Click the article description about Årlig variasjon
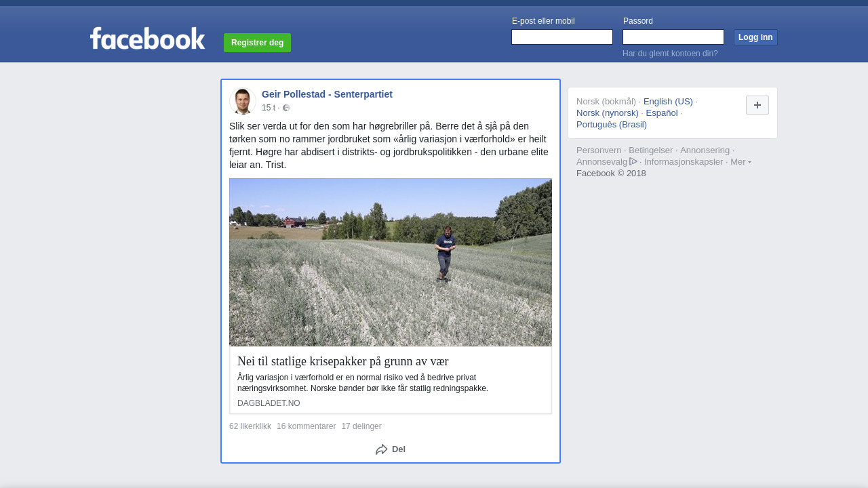This screenshot has height=488, width=868. coord(363,383)
